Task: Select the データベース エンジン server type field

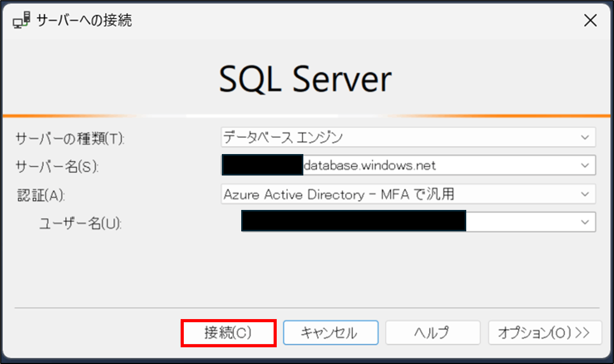Action: pyautogui.click(x=408, y=137)
